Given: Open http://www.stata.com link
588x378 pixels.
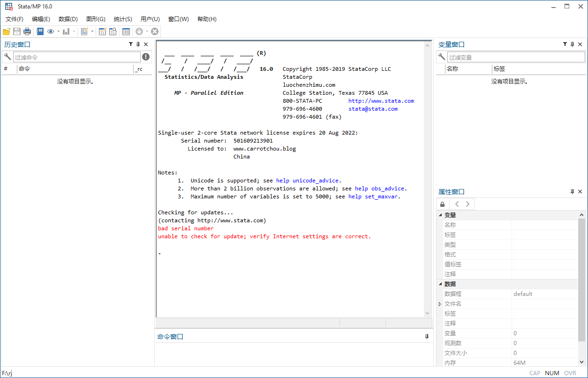Looking at the screenshot, I should tap(381, 101).
